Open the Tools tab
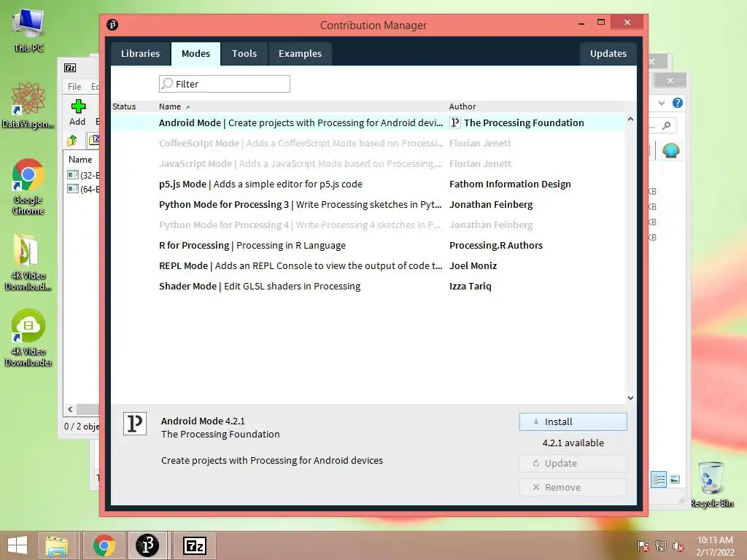This screenshot has height=560, width=747. 244,53
